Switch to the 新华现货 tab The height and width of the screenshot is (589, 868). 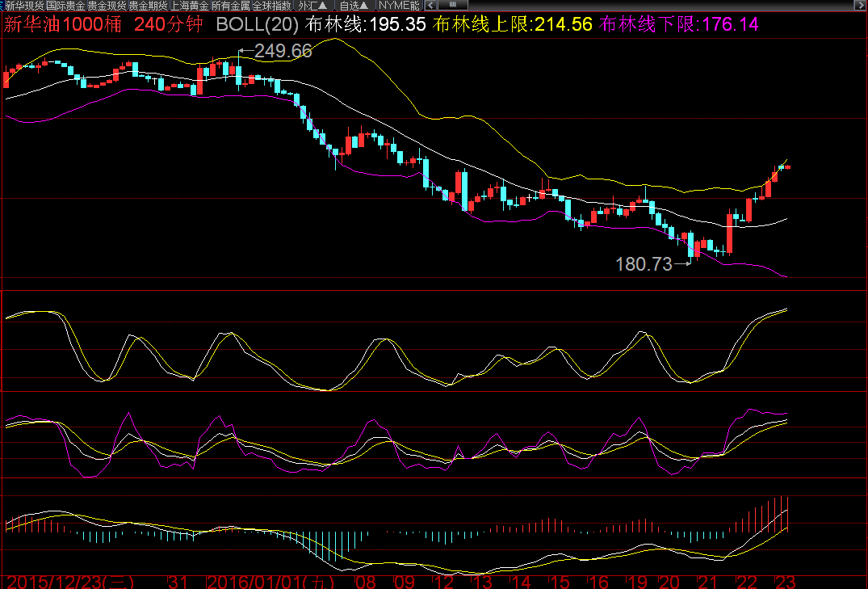24,5
